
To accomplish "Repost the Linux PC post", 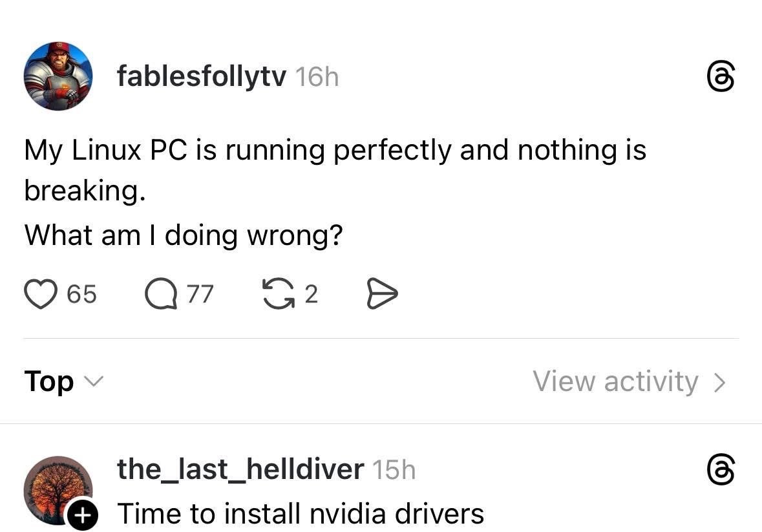I will click(279, 294).
